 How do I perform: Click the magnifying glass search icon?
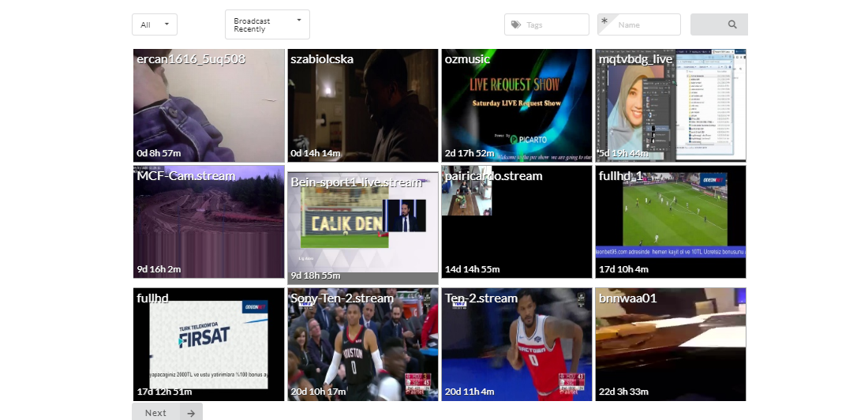(731, 24)
